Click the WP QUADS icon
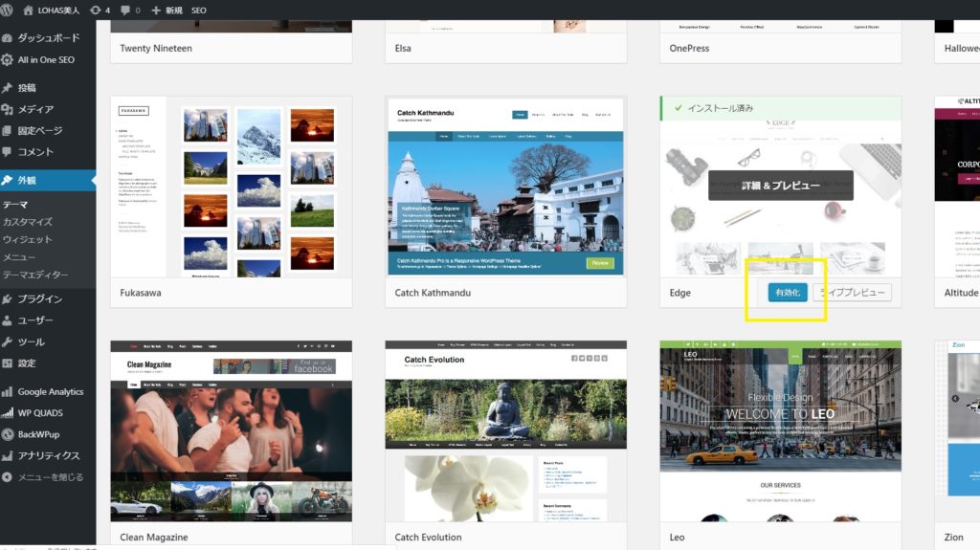Viewport: 980px width, 550px height. (x=8, y=413)
